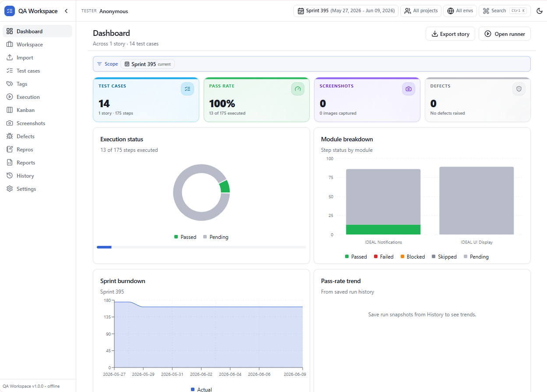Toggle Passed in Execution status legend
Viewport: 547px width, 392px height.
coord(185,237)
